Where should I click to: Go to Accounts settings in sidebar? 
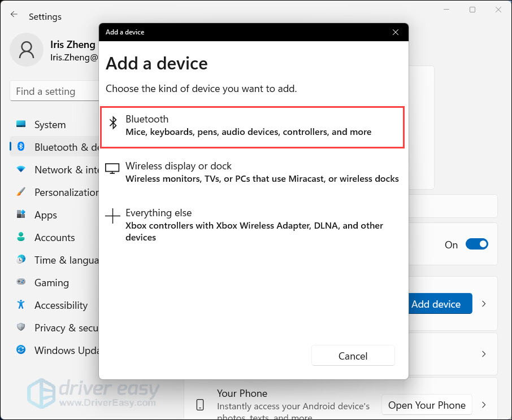pyautogui.click(x=54, y=238)
